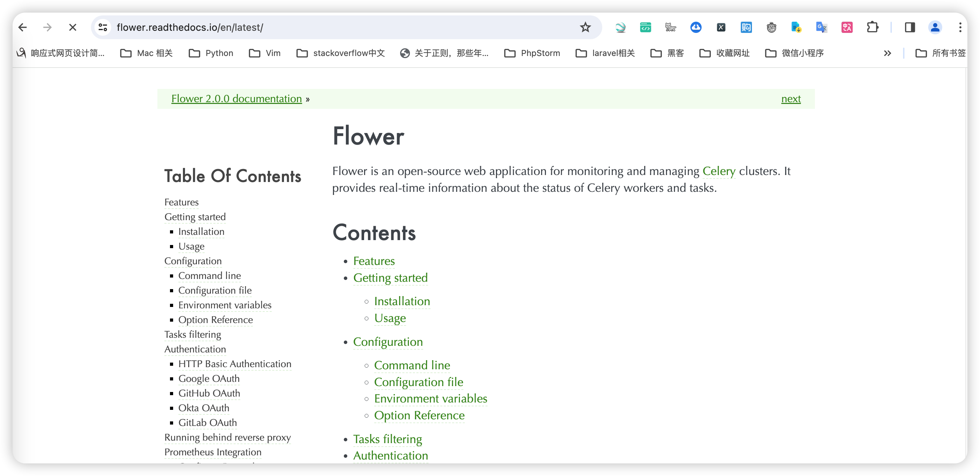Stop page loading with the X button

point(73,27)
